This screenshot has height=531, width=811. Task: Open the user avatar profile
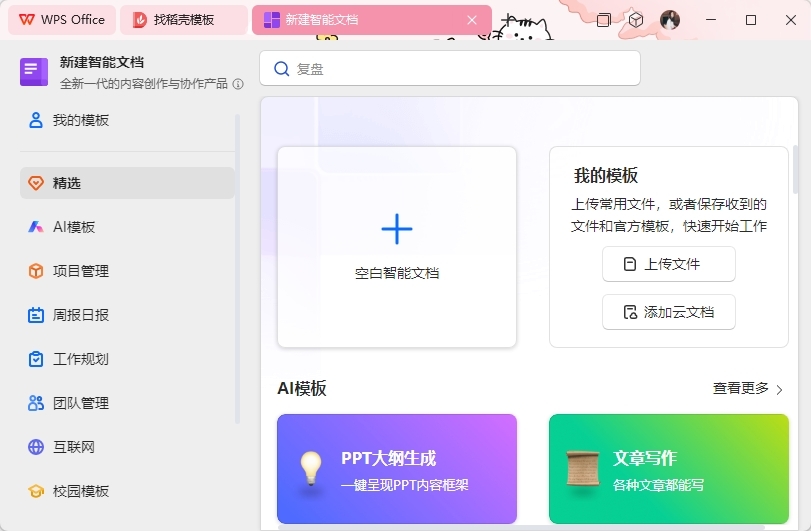(x=670, y=20)
